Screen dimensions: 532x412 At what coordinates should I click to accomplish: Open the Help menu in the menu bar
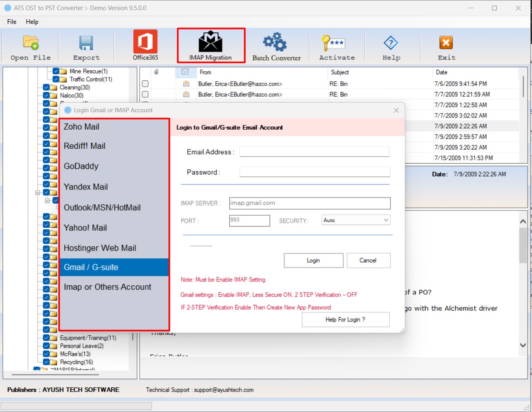(32, 22)
